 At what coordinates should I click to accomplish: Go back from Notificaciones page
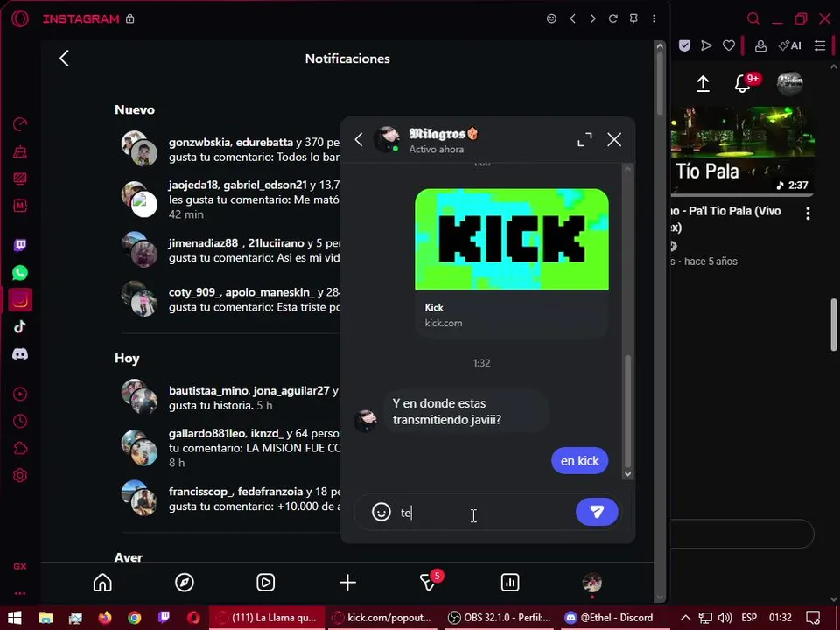64,59
